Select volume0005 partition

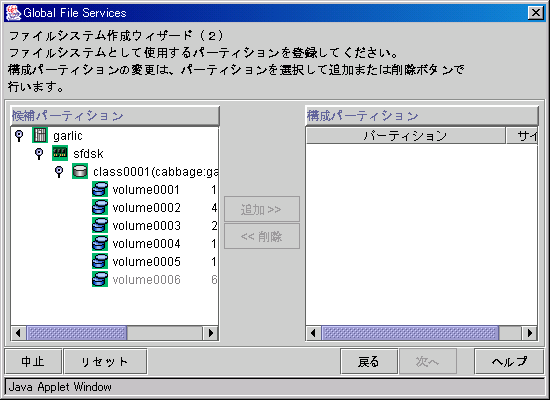click(x=146, y=262)
